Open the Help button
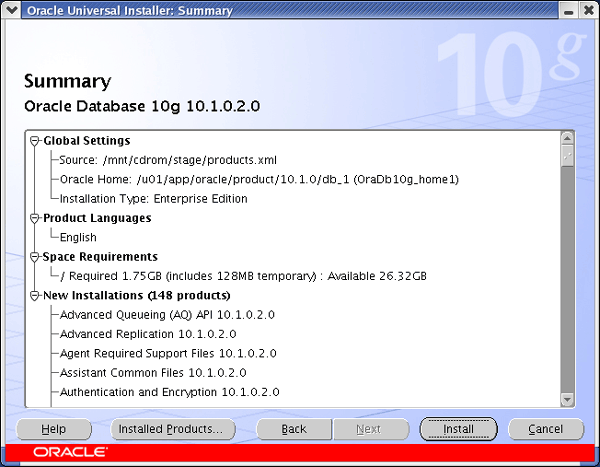The height and width of the screenshot is (467, 600). tap(54, 429)
